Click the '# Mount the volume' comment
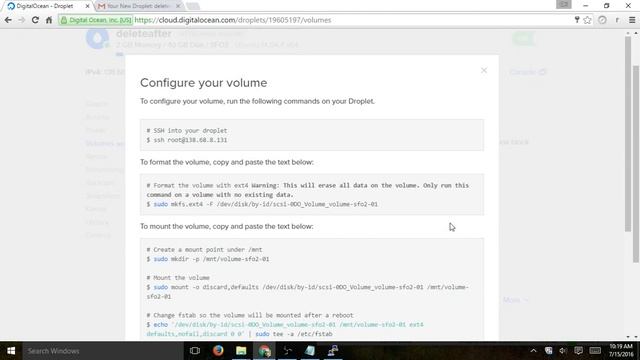The image size is (640, 360). click(x=178, y=278)
